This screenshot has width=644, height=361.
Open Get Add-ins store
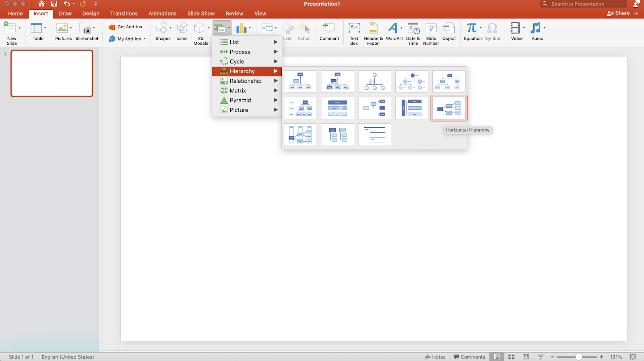point(126,27)
